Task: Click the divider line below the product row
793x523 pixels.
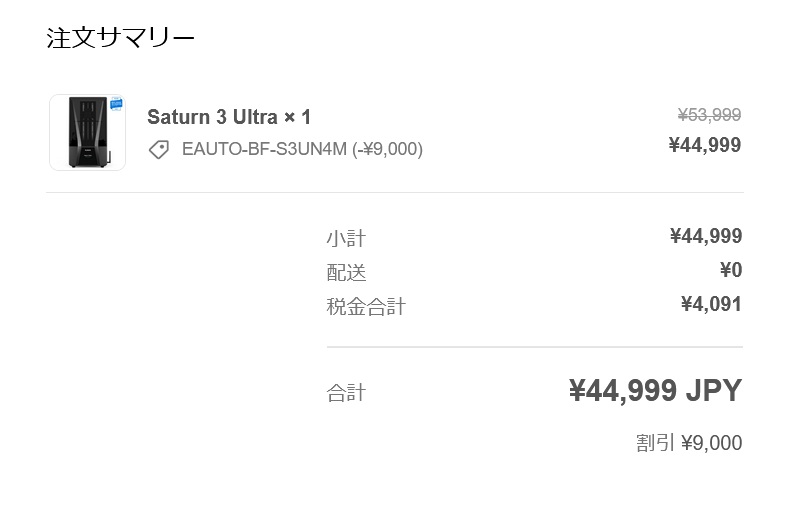Action: click(395, 192)
